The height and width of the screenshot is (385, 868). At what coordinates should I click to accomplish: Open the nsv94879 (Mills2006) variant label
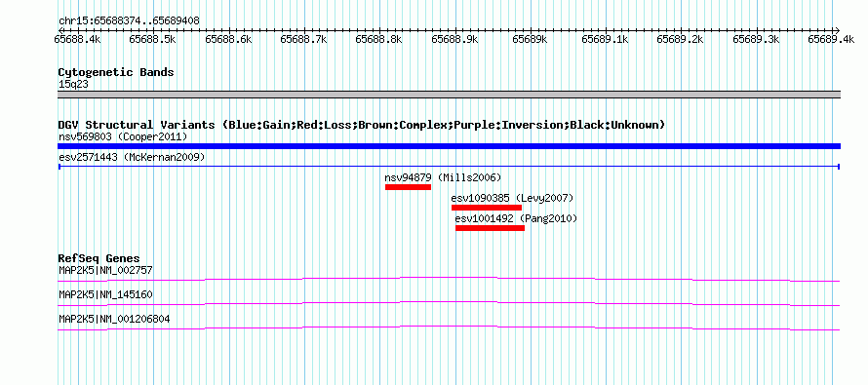(443, 177)
